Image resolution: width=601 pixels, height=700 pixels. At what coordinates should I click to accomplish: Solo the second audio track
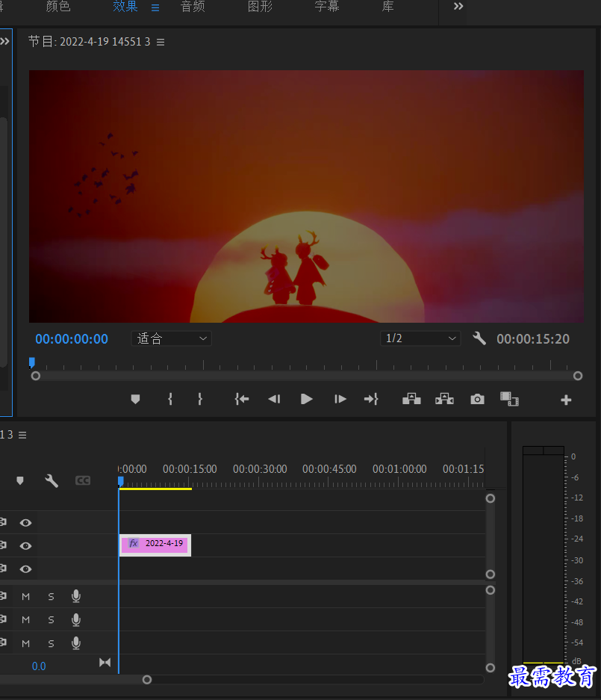click(x=51, y=619)
